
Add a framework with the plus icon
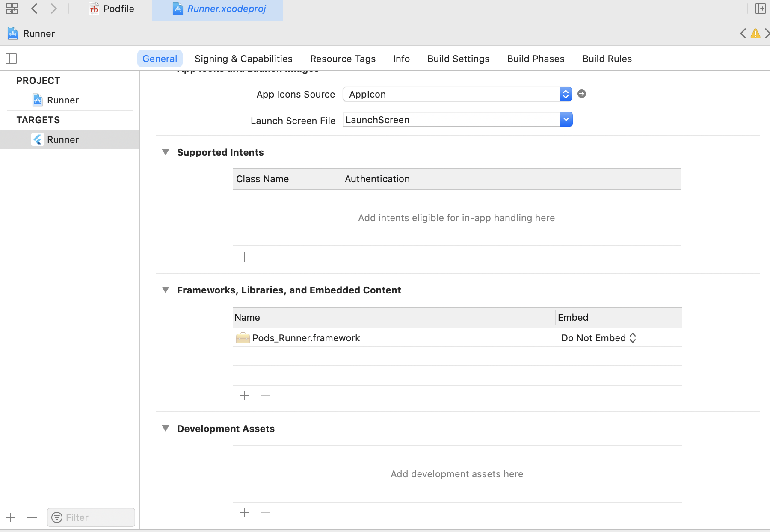click(244, 396)
